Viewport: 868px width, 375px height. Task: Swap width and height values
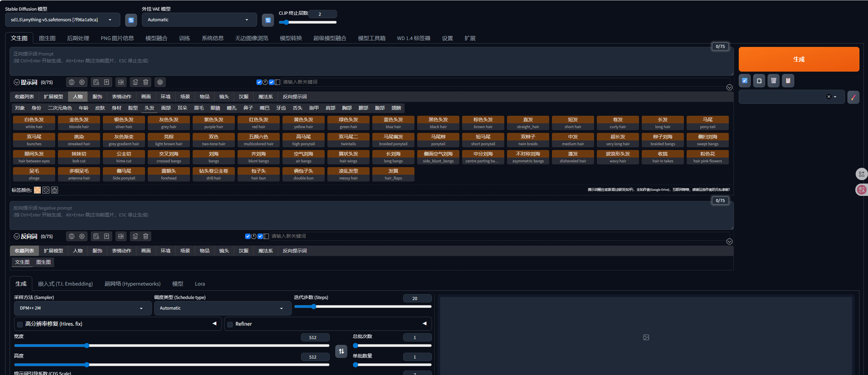pos(341,351)
